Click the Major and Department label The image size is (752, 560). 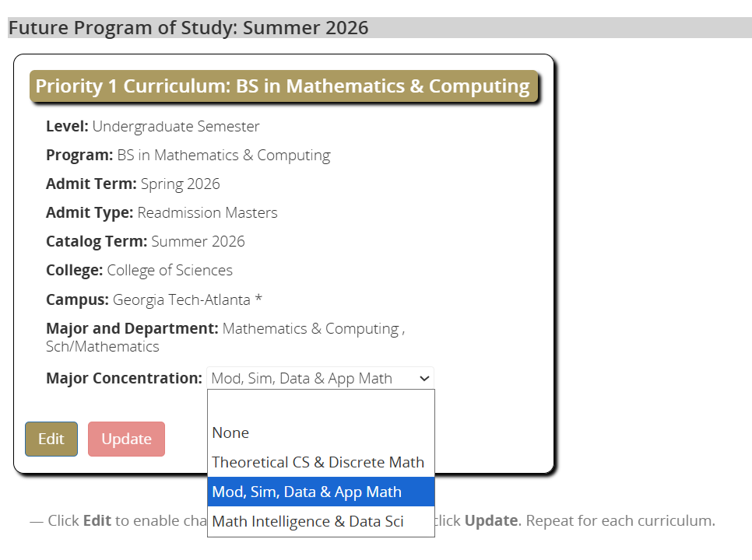click(x=132, y=329)
